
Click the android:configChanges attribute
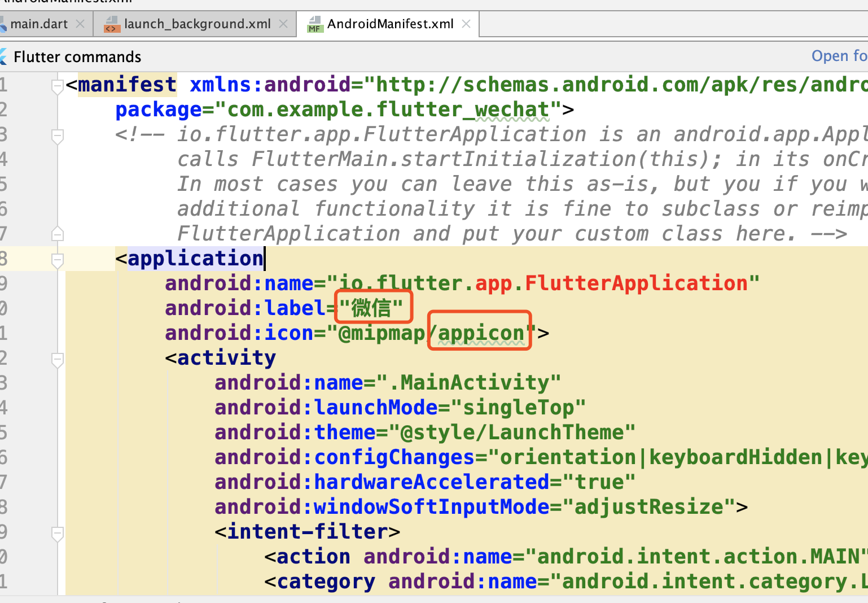pos(344,457)
